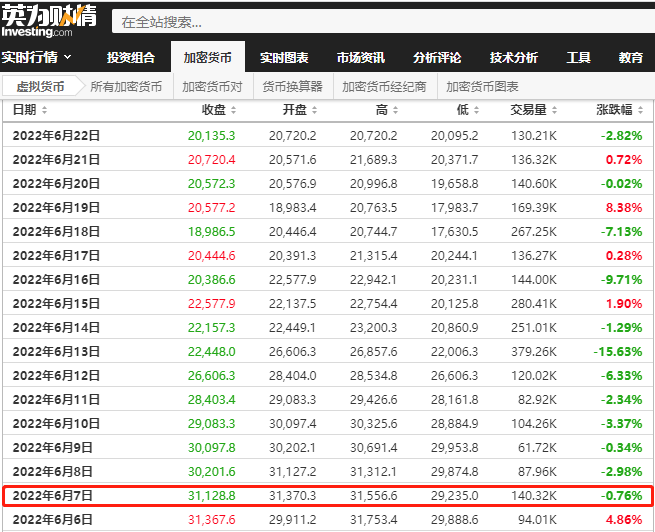Click the highlighted 2022年6月7日 row

[327, 495]
